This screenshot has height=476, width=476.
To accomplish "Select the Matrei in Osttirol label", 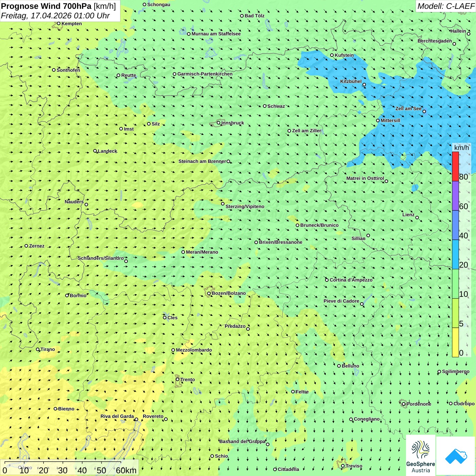I will (x=365, y=178).
